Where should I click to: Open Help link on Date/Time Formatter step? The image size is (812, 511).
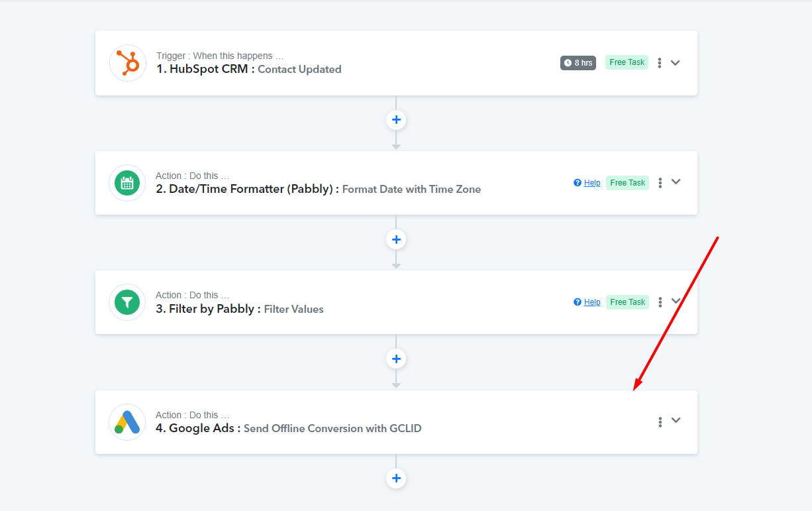592,183
